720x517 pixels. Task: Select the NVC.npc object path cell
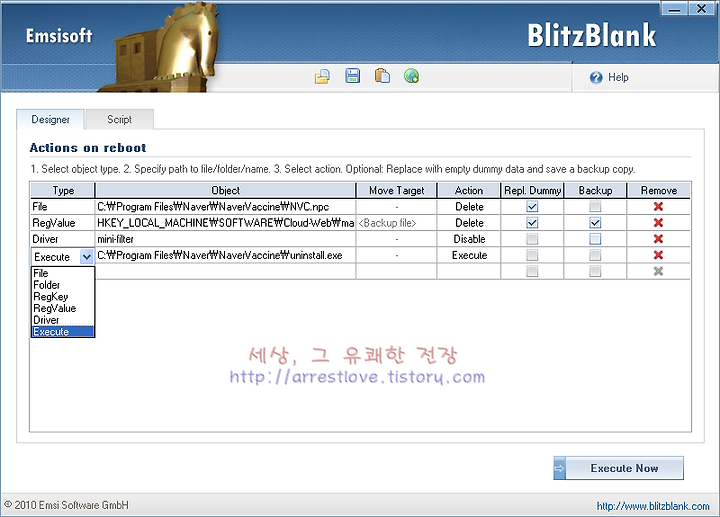225,207
